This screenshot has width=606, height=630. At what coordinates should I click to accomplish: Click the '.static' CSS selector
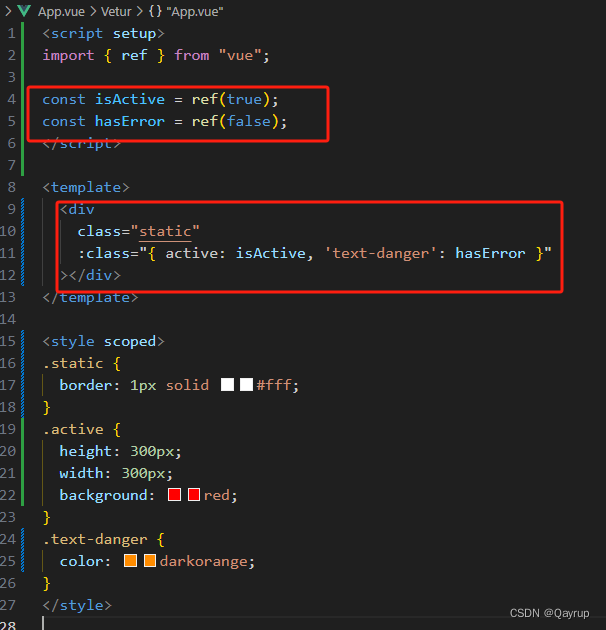(73, 363)
